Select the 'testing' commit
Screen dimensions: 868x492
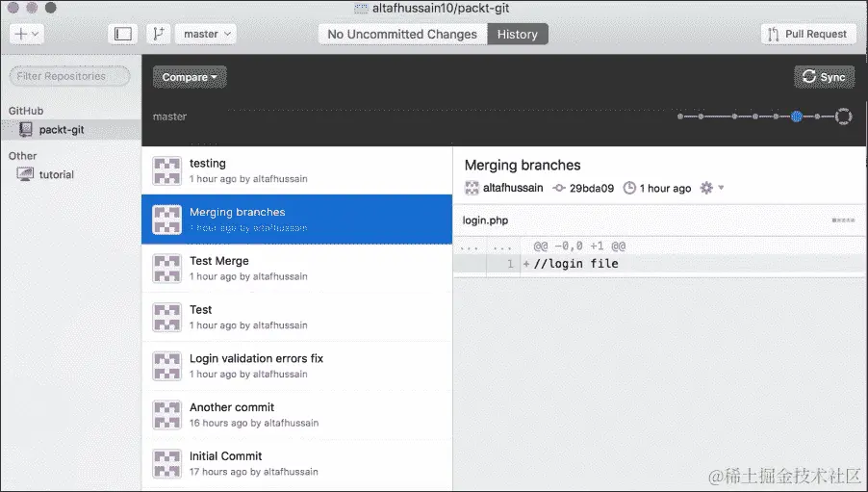tap(296, 170)
